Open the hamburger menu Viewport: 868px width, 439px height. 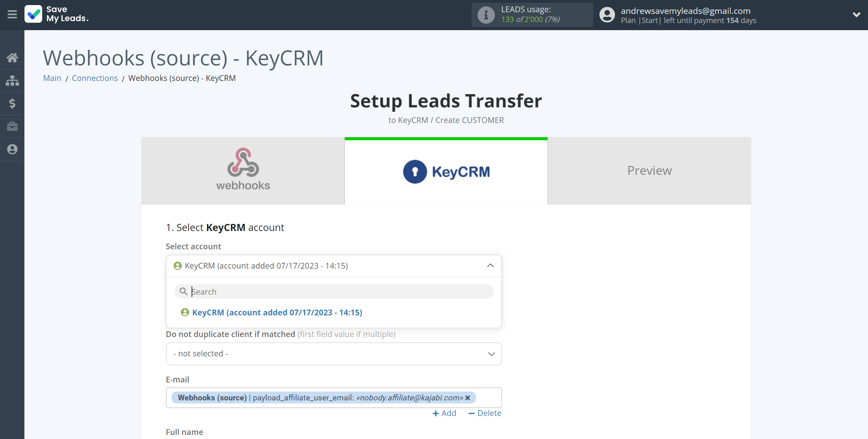(12, 15)
